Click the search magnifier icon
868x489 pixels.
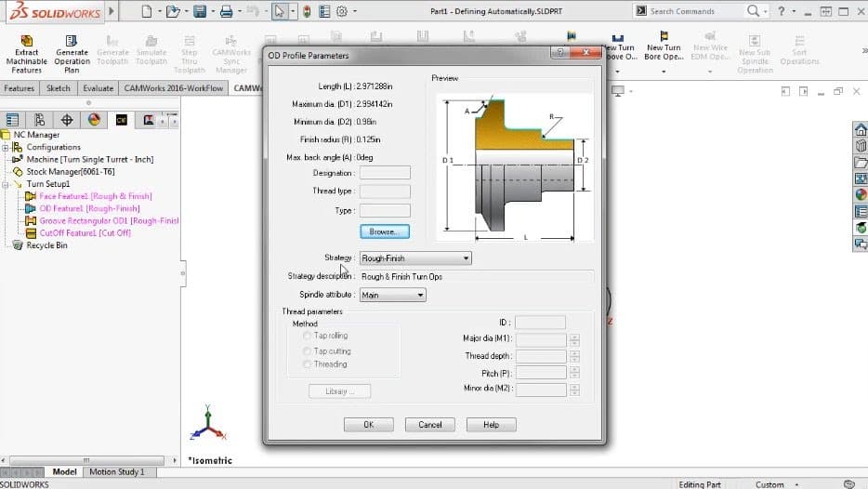tap(753, 11)
